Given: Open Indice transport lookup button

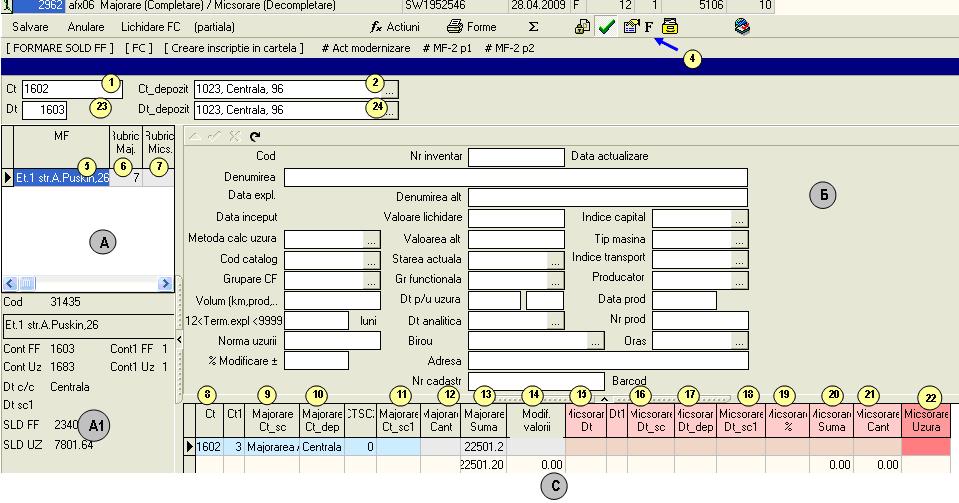Looking at the screenshot, I should coord(739,261).
